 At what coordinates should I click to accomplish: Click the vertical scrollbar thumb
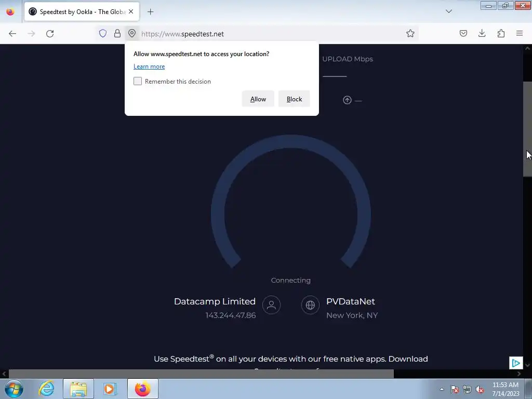(x=527, y=129)
